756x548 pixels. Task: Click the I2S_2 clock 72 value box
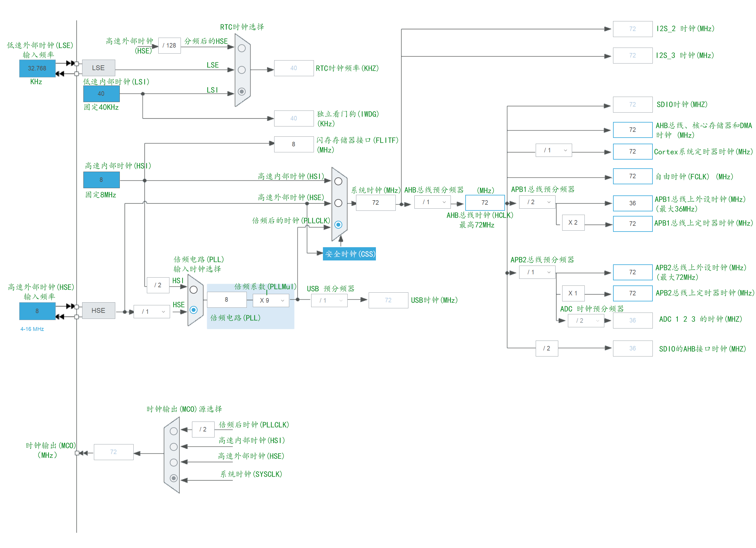coord(633,29)
